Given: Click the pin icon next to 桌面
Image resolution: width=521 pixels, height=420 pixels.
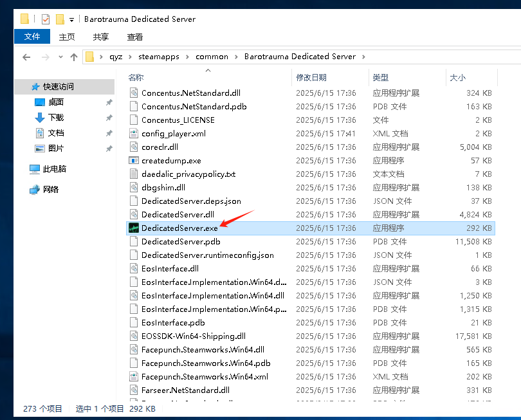Looking at the screenshot, I should (109, 102).
